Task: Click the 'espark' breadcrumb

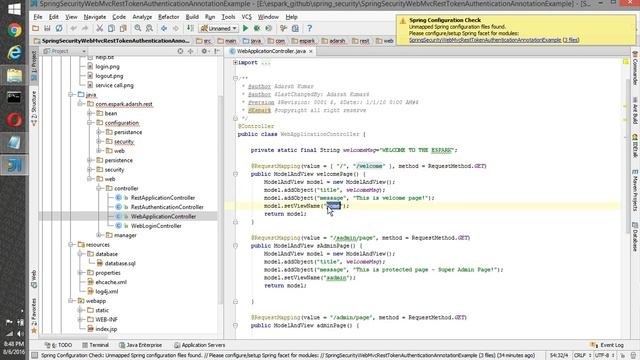Action: point(304,41)
